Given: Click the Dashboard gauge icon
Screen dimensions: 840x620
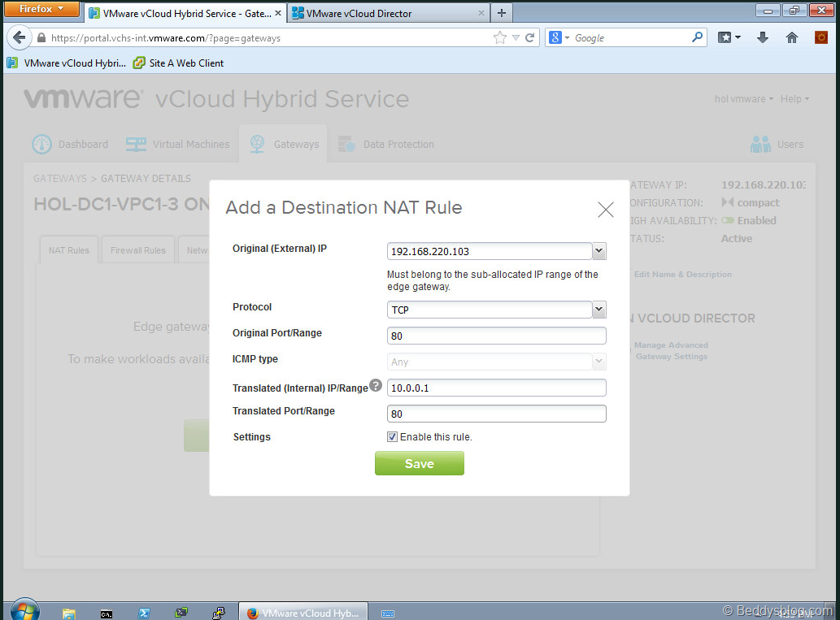Looking at the screenshot, I should tap(41, 144).
